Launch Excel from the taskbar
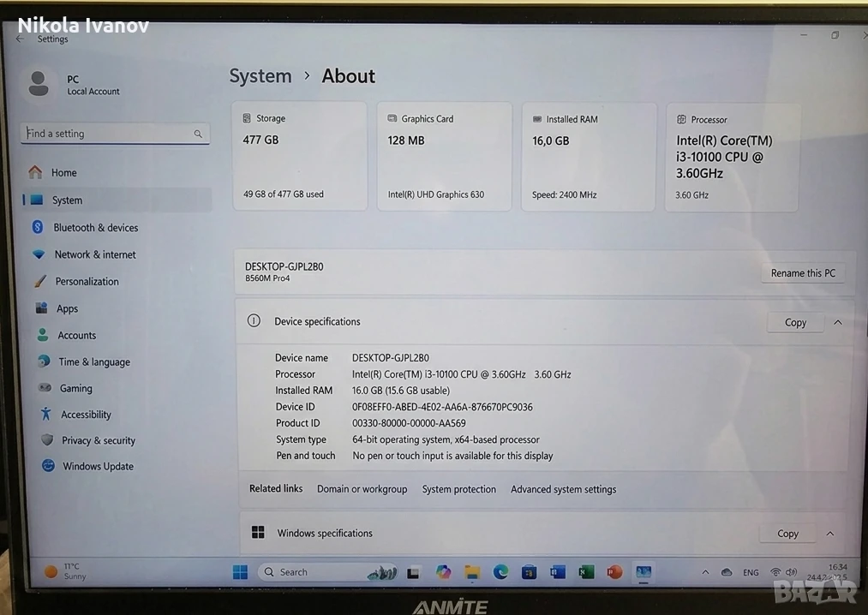 (x=586, y=572)
